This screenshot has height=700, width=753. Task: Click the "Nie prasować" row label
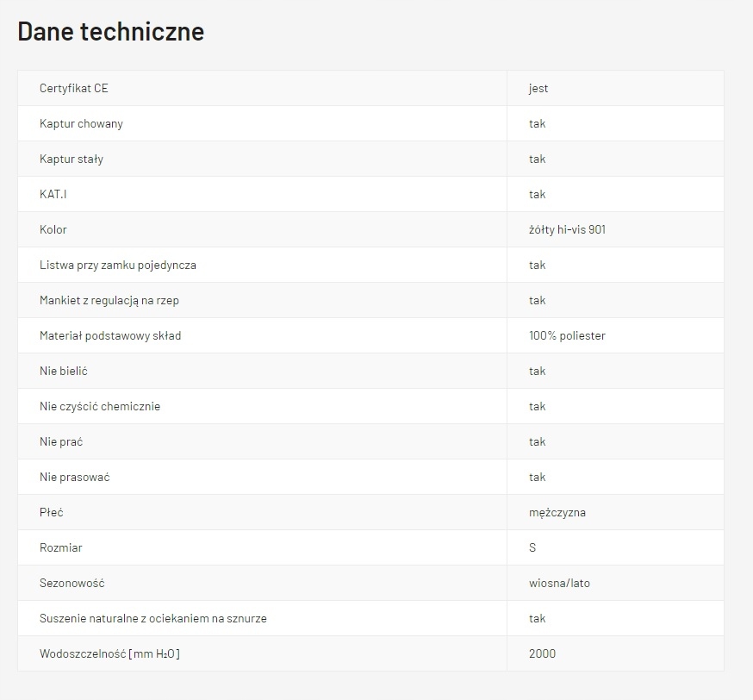[75, 477]
